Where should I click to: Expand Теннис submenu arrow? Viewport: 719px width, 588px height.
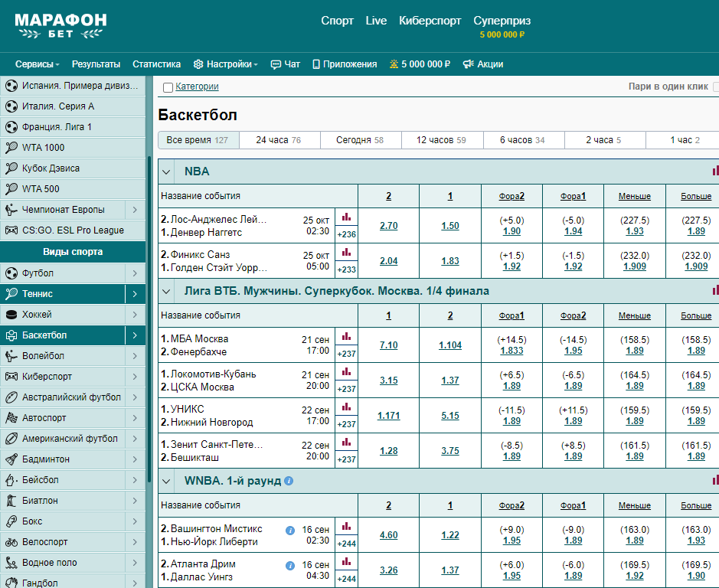pos(136,294)
